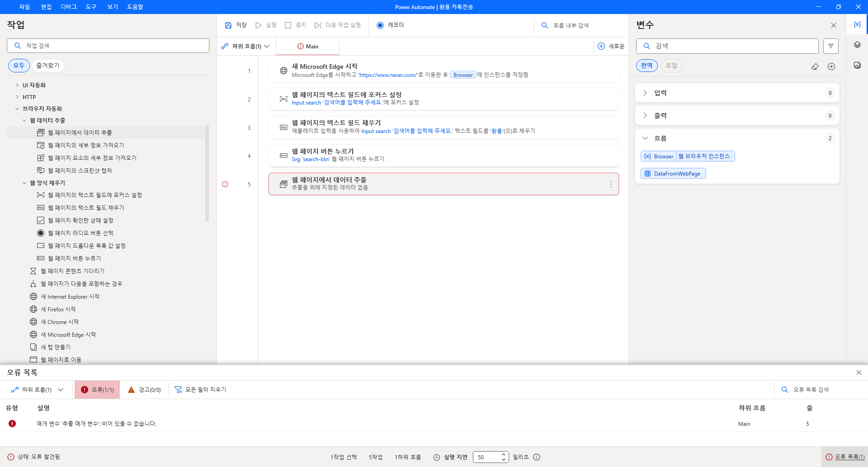Select the Main subflow tab

point(308,46)
